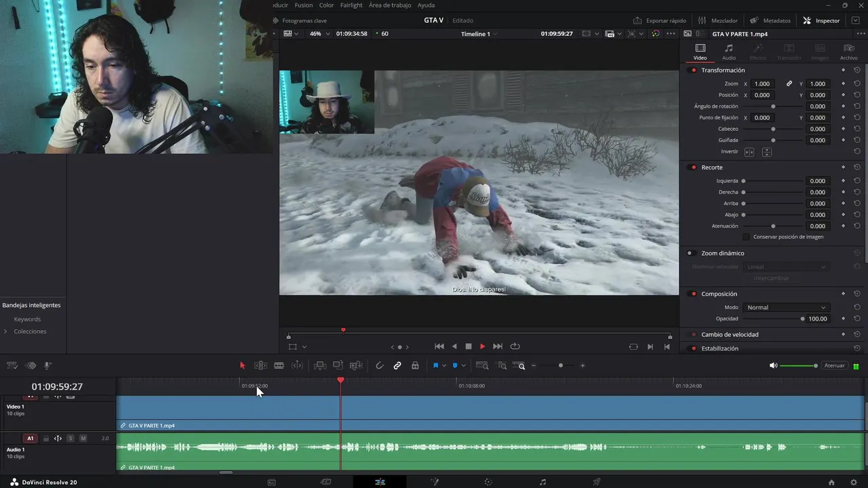Image resolution: width=868 pixels, height=488 pixels.
Task: Toggle linked selection chain icon
Action: (x=397, y=365)
